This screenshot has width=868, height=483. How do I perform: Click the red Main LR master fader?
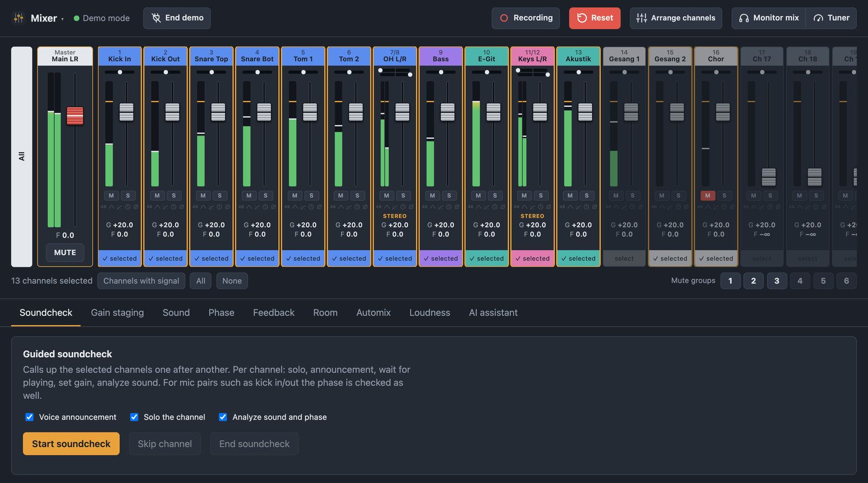point(75,115)
